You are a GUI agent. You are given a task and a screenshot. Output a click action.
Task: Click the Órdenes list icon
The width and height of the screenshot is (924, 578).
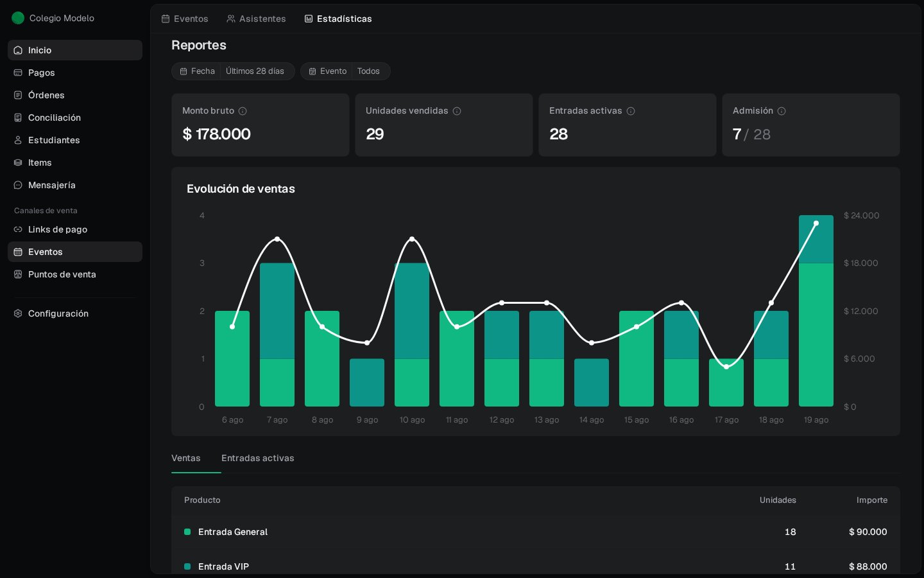[18, 95]
